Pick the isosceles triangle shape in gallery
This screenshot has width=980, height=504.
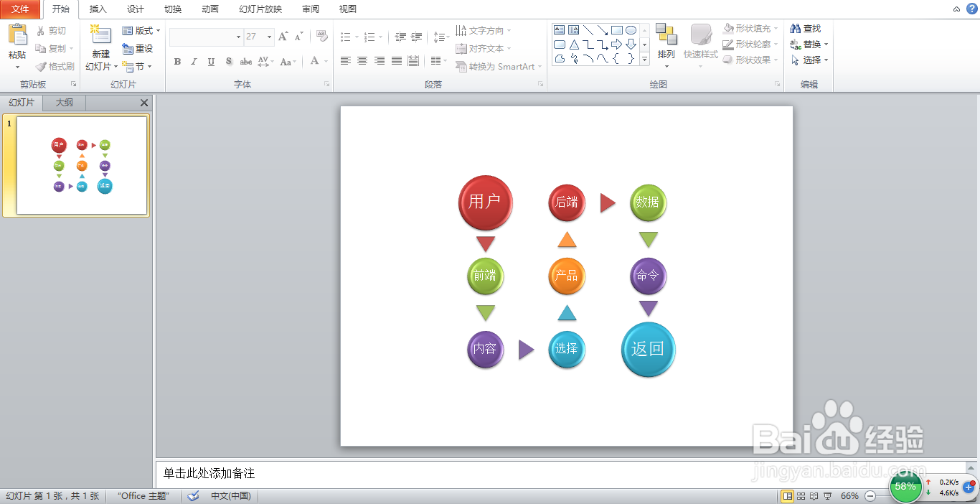(574, 45)
